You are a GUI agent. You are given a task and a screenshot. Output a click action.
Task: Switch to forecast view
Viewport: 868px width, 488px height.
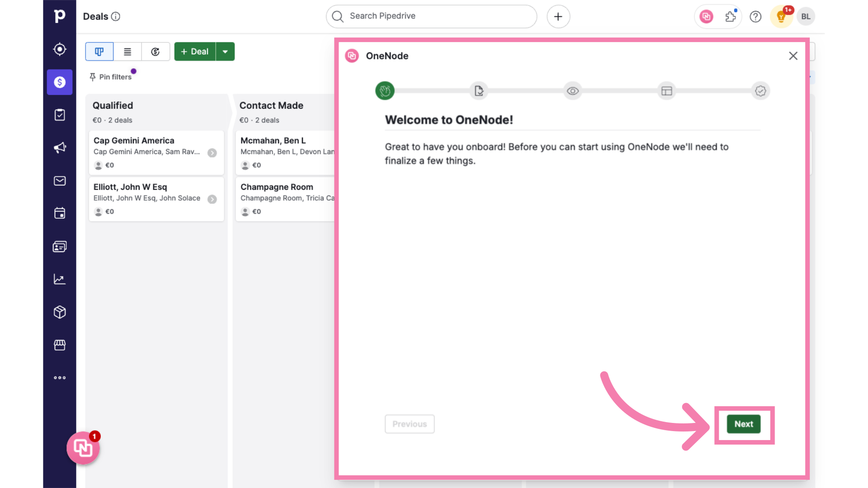[x=156, y=52]
